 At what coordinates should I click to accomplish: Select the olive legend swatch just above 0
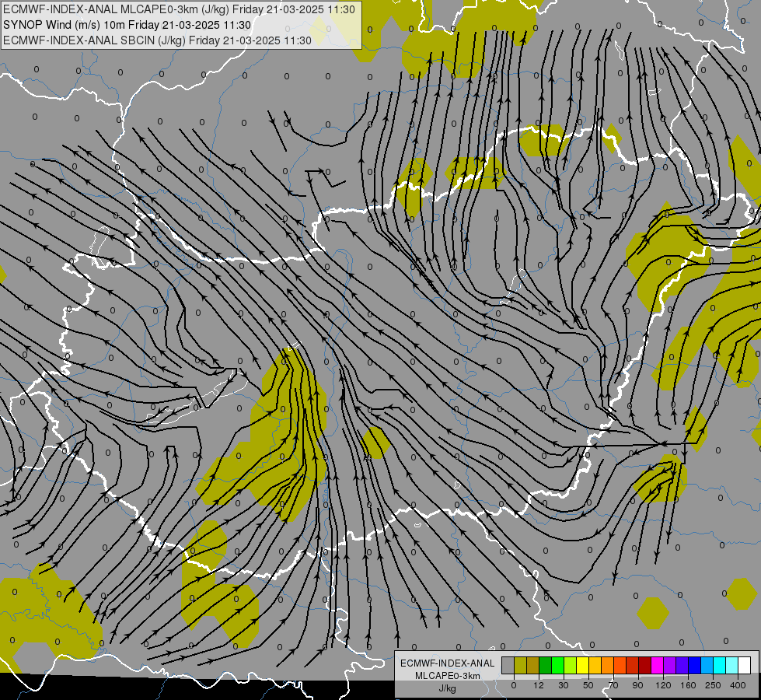520,665
